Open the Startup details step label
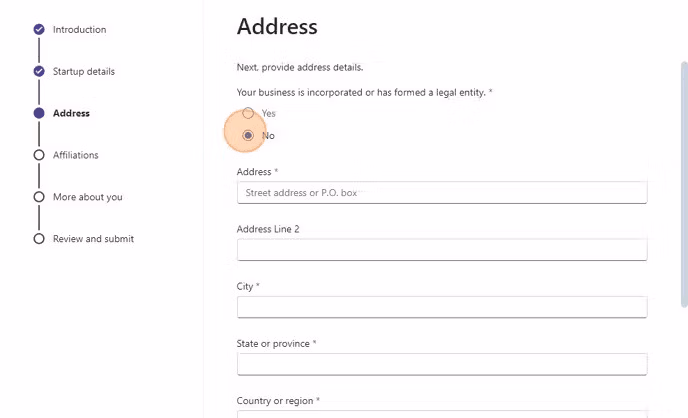The height and width of the screenshot is (418, 688). 84,72
